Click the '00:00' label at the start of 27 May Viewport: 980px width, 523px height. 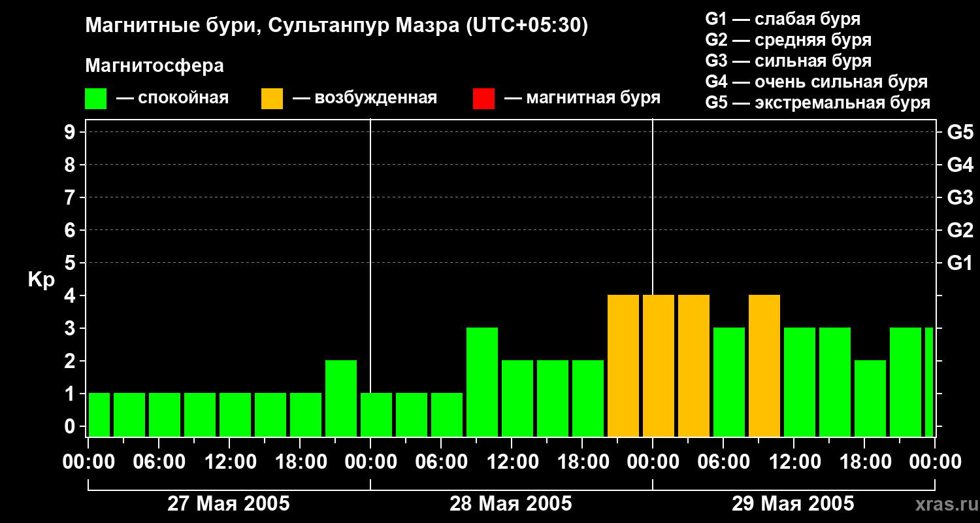(88, 462)
